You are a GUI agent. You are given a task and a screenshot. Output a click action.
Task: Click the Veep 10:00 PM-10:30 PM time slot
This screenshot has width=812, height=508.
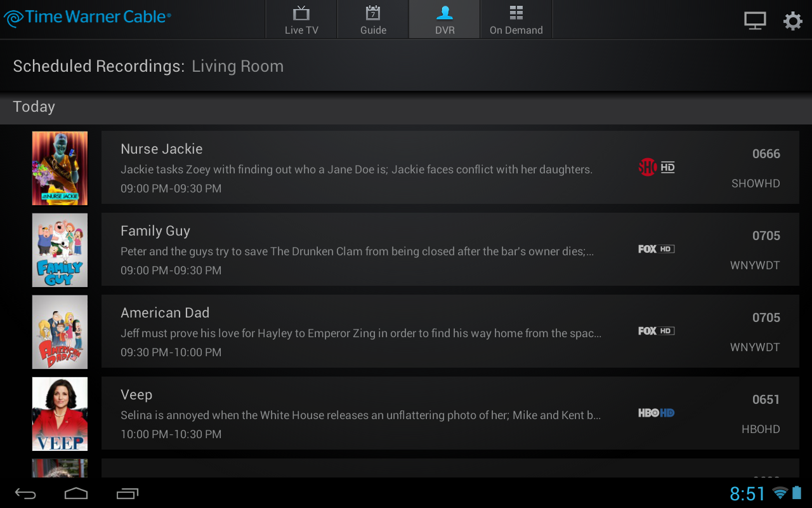[x=171, y=434]
